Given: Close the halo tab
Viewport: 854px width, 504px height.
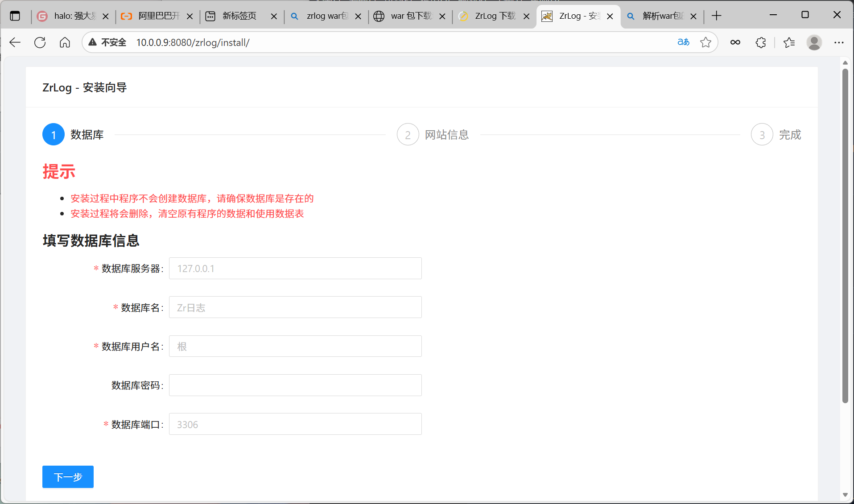Looking at the screenshot, I should click(106, 17).
